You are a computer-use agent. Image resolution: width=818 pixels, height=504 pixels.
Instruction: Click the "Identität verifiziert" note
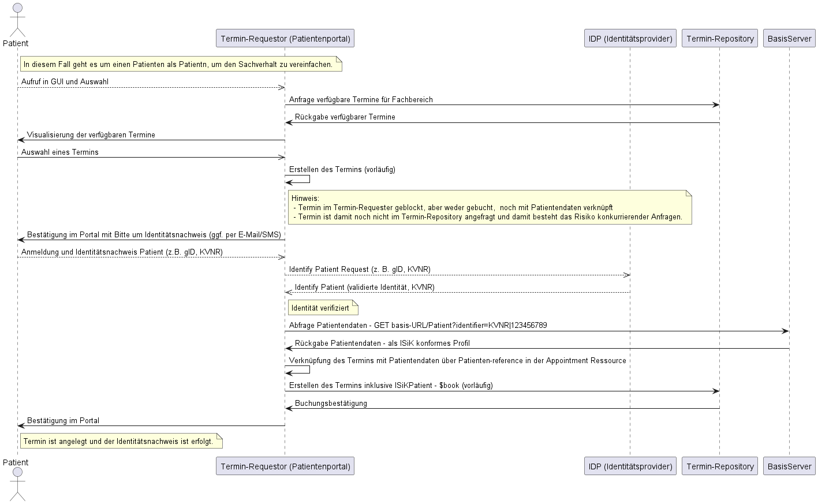click(x=323, y=308)
